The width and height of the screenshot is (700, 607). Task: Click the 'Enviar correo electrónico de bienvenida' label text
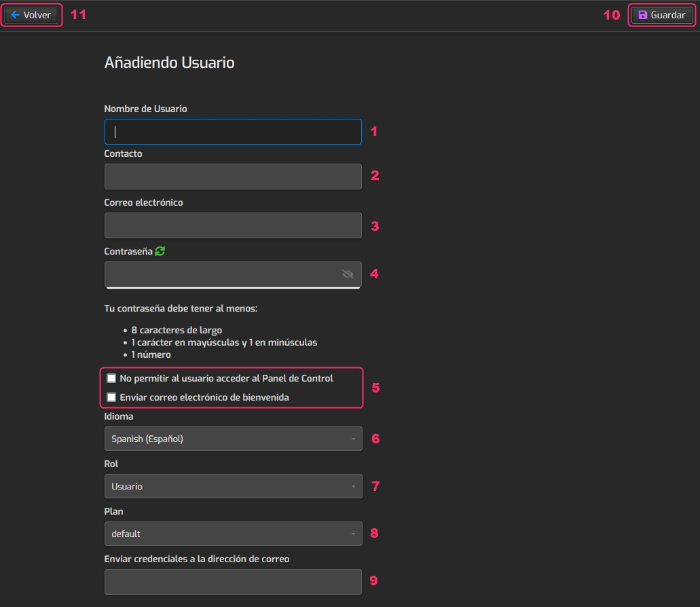point(204,397)
